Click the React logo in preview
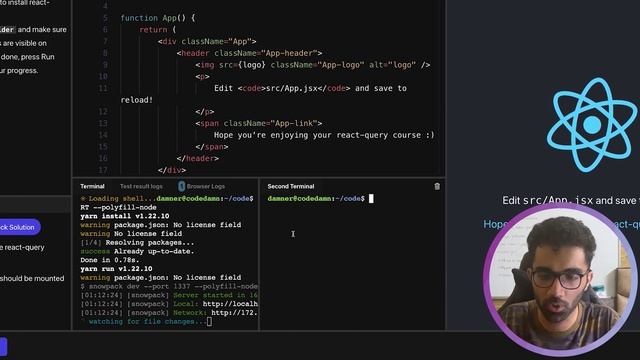 tap(592, 124)
